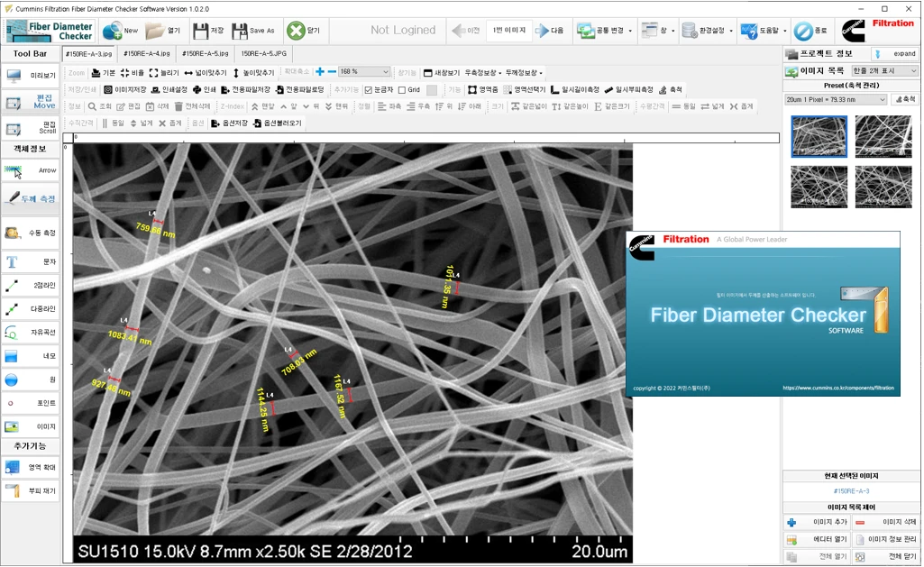The image size is (924, 567).
Task: Click the 에디터 열기 open editor button
Action: click(817, 539)
